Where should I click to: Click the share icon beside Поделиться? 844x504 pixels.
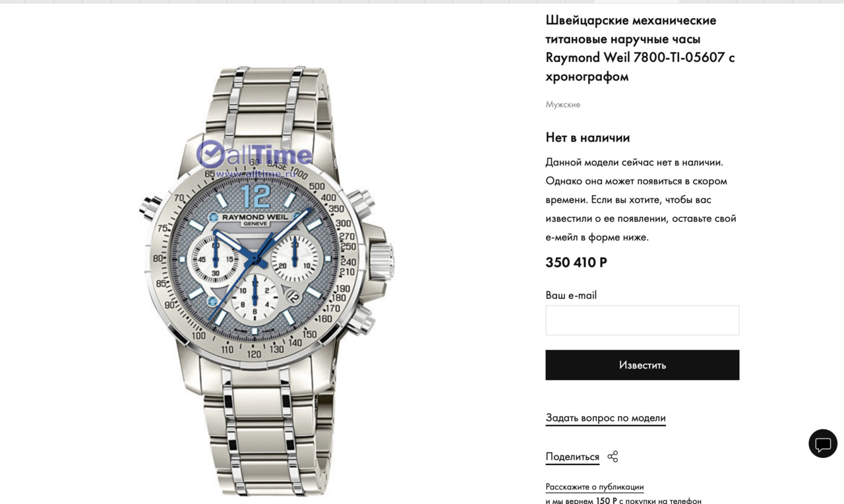point(613,457)
